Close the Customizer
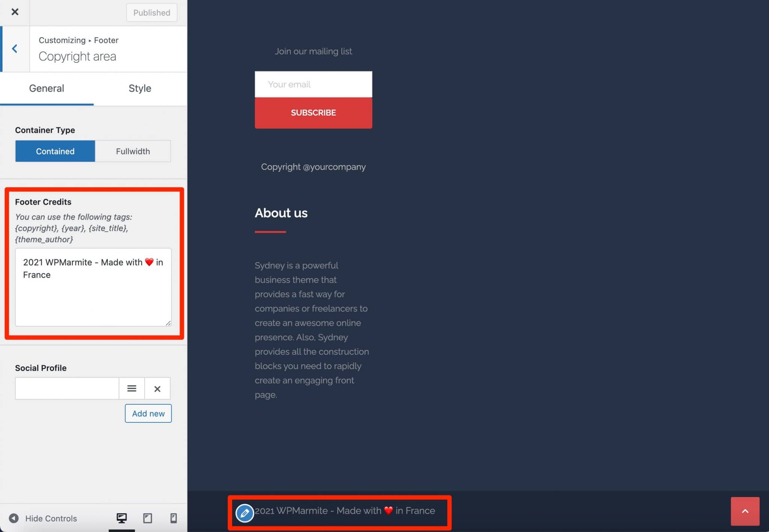 coord(15,12)
